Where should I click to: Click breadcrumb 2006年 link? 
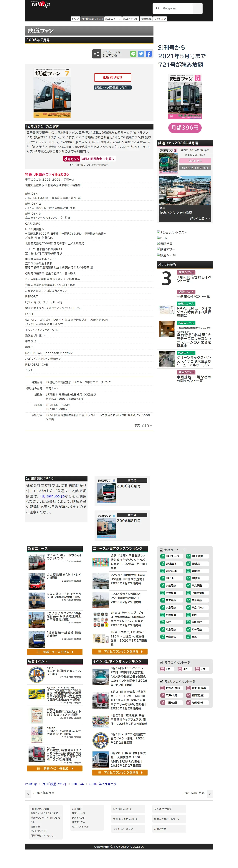77,784
